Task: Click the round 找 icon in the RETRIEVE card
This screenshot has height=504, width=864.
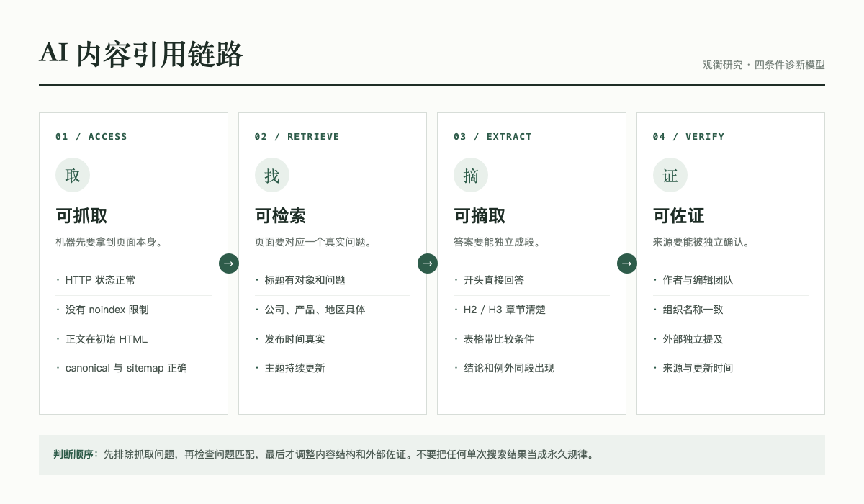Action: [272, 175]
